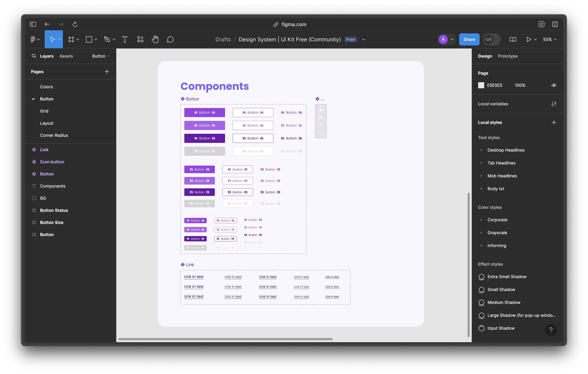Viewport: 588px width, 374px height.
Task: Click the Resources components icon
Action: (x=140, y=39)
